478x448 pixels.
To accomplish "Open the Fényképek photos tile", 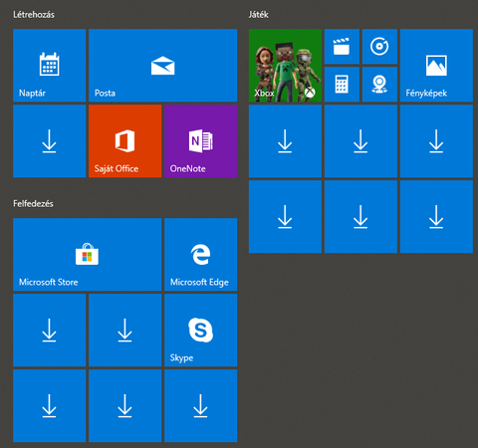I will point(436,66).
